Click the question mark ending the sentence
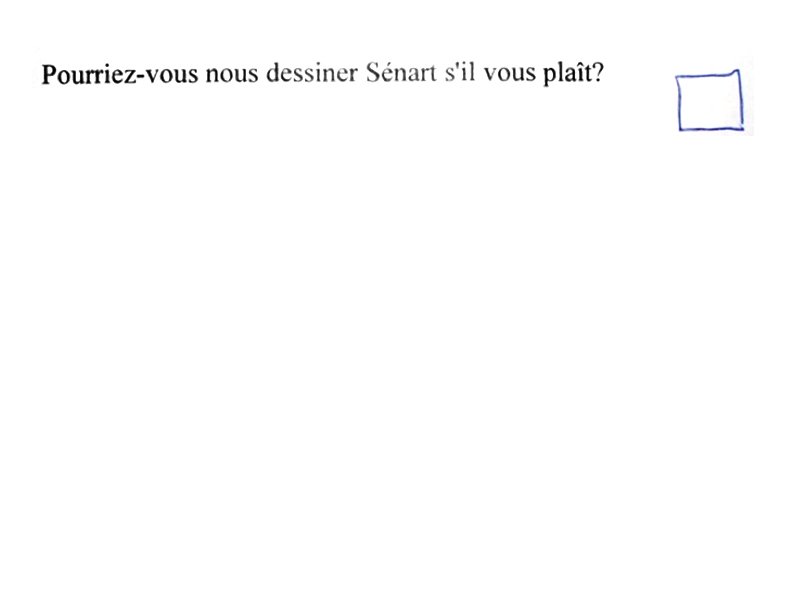This screenshot has width=790, height=593. pos(598,73)
